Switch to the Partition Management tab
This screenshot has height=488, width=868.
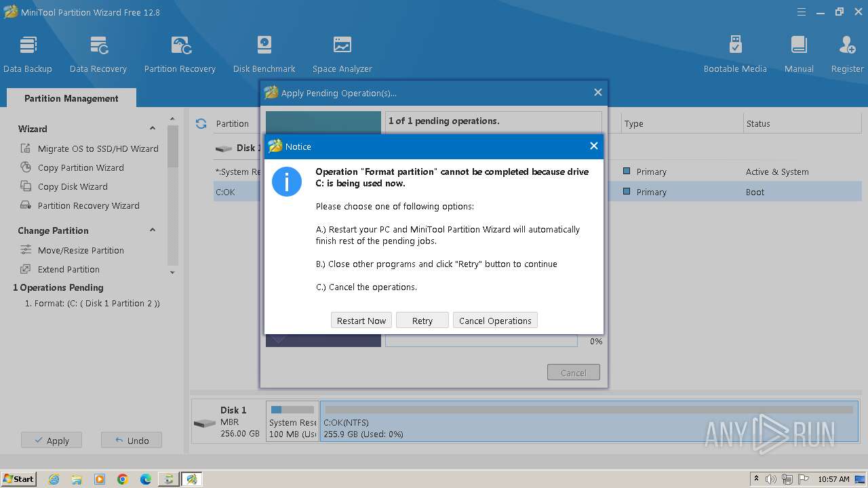tap(71, 98)
